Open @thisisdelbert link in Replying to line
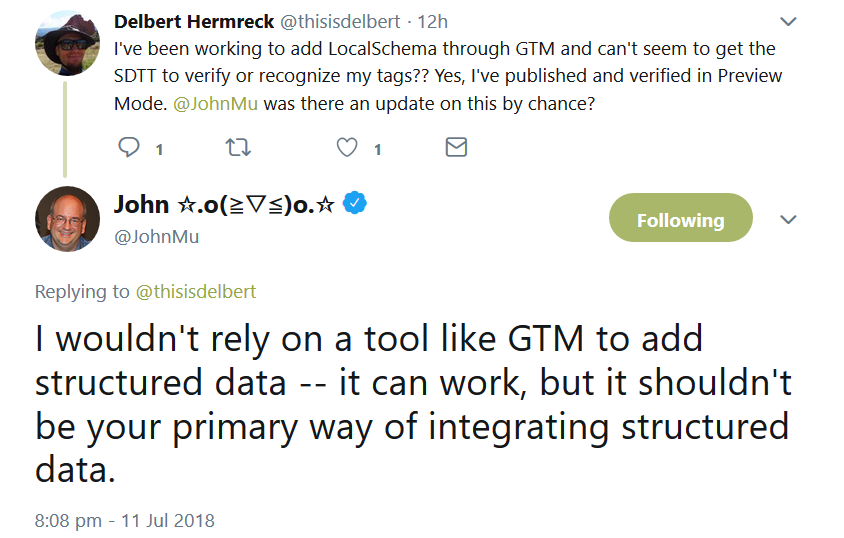 (x=196, y=291)
